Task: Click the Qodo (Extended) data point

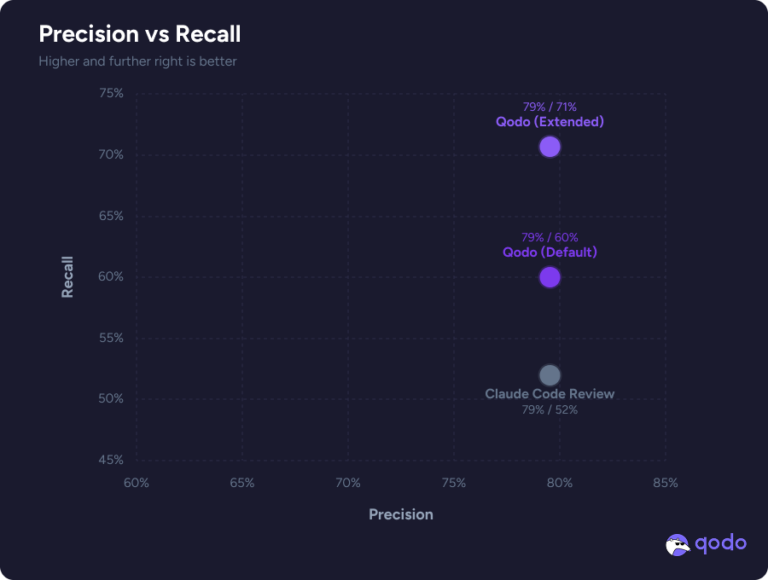Action: (550, 146)
